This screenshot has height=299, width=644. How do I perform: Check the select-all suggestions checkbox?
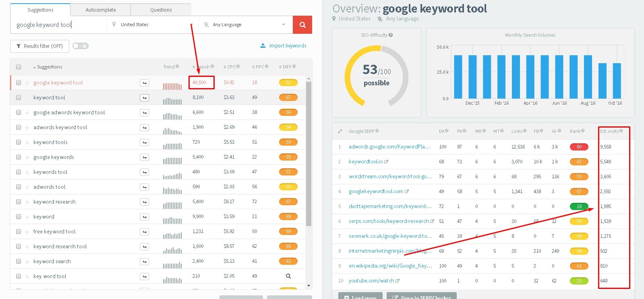pos(19,67)
